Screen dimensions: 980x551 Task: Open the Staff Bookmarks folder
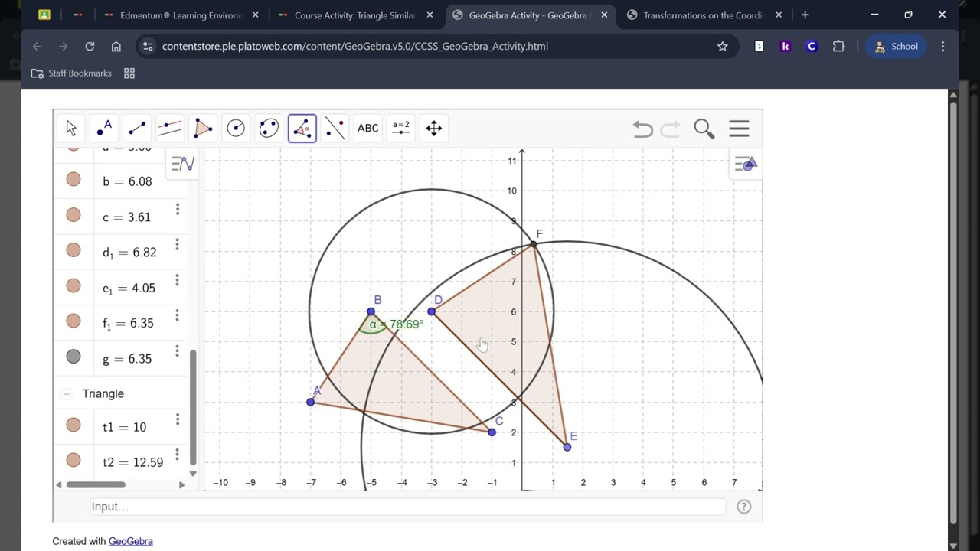point(71,73)
